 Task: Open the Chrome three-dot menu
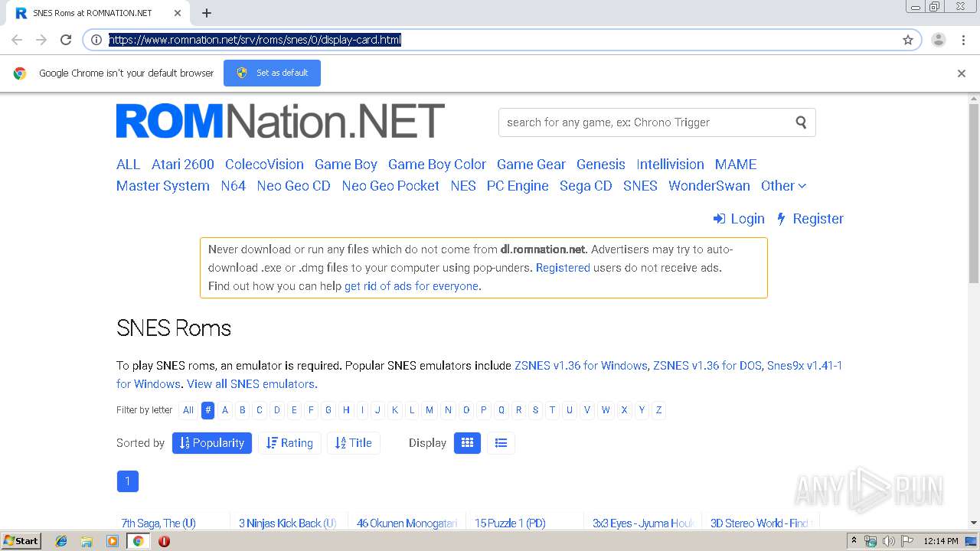point(963,40)
